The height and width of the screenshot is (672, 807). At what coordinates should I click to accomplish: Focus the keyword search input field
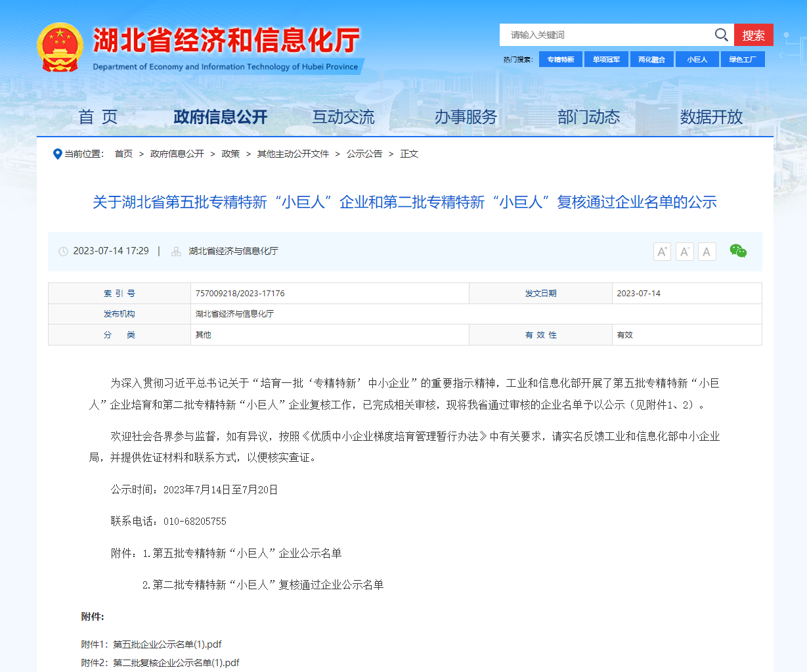click(x=604, y=35)
